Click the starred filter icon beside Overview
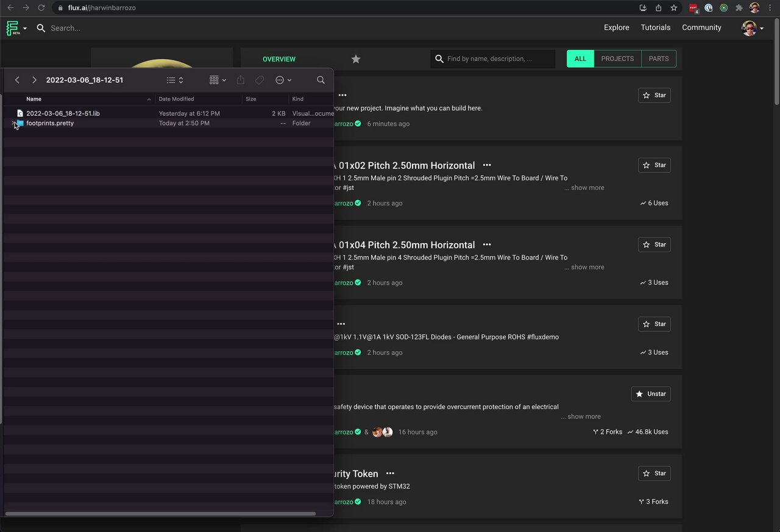Image resolution: width=780 pixels, height=532 pixels. point(356,59)
